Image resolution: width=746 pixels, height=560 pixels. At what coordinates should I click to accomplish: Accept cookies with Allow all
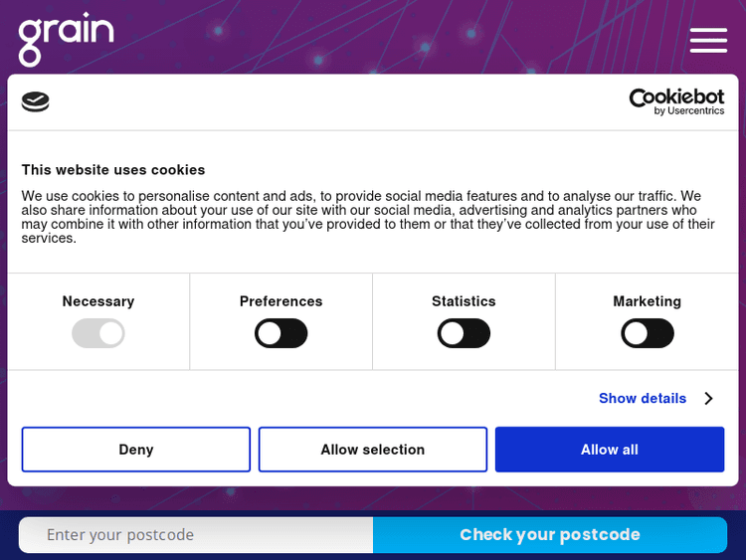click(x=610, y=450)
